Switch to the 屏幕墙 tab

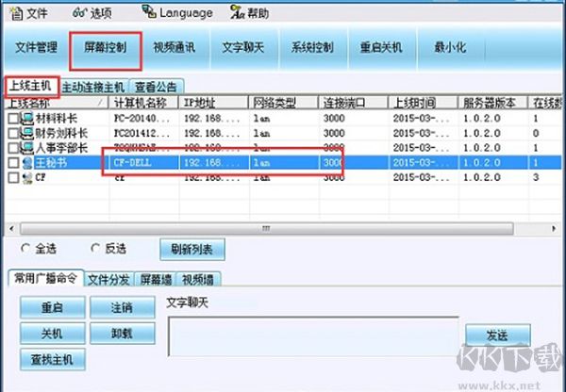(156, 280)
